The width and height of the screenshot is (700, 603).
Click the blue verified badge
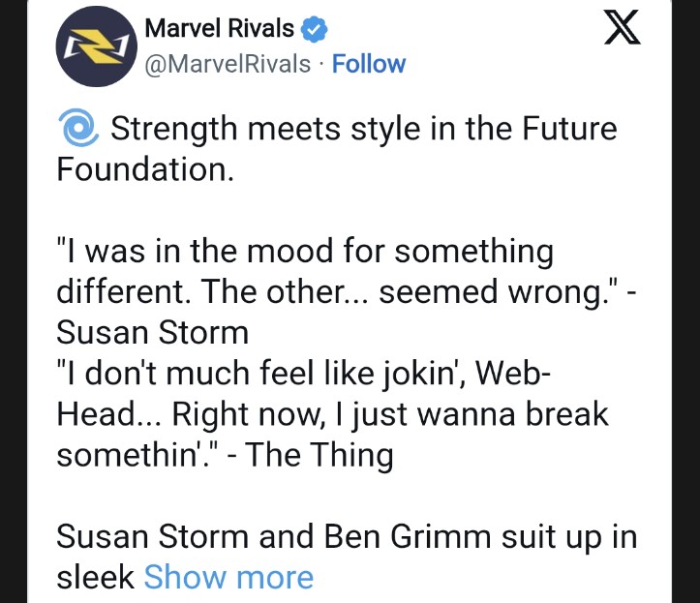point(312,30)
